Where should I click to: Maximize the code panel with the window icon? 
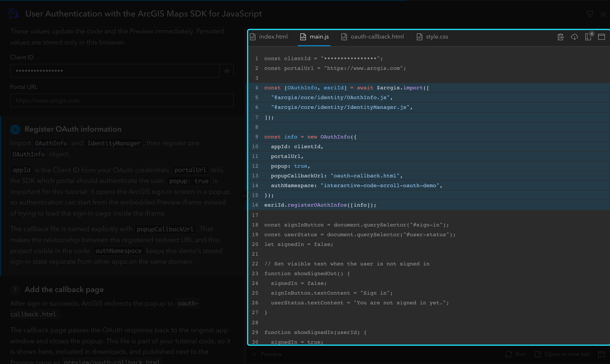click(601, 37)
